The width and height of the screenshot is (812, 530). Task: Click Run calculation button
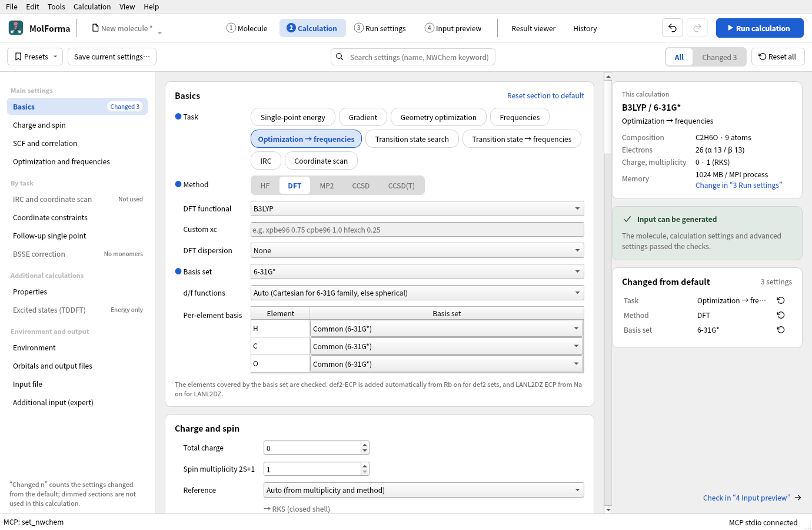coord(760,28)
